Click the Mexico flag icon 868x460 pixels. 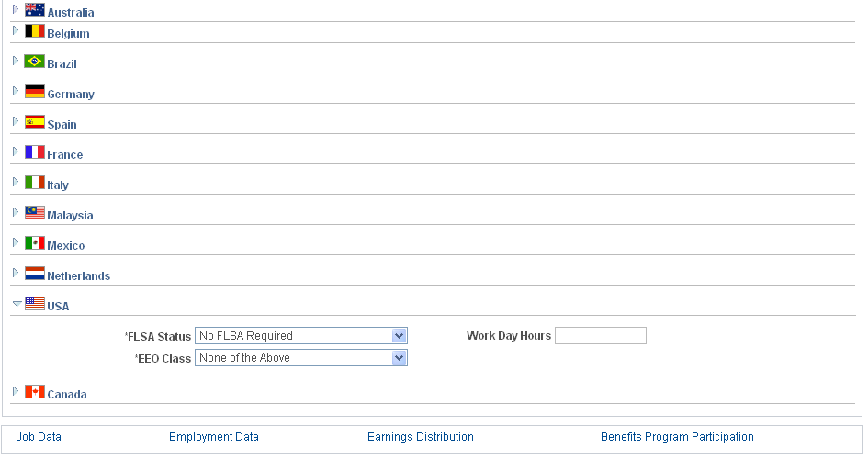34,243
